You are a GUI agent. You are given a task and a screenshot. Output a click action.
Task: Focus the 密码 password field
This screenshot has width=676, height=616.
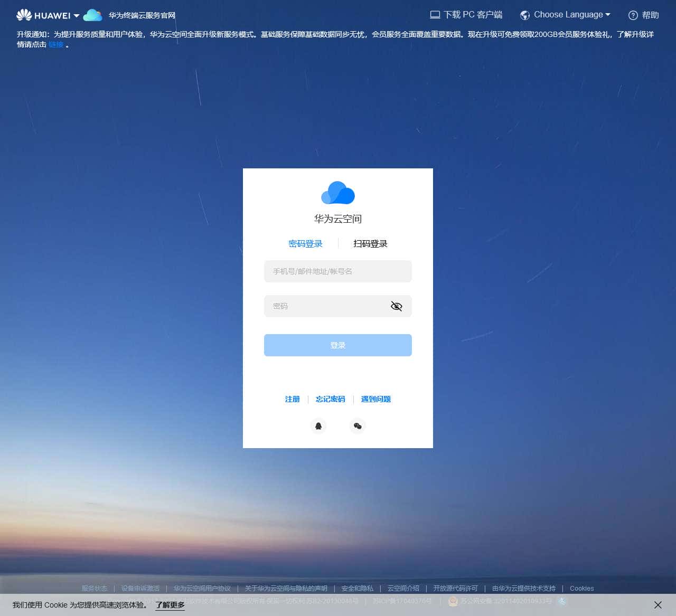(x=338, y=306)
